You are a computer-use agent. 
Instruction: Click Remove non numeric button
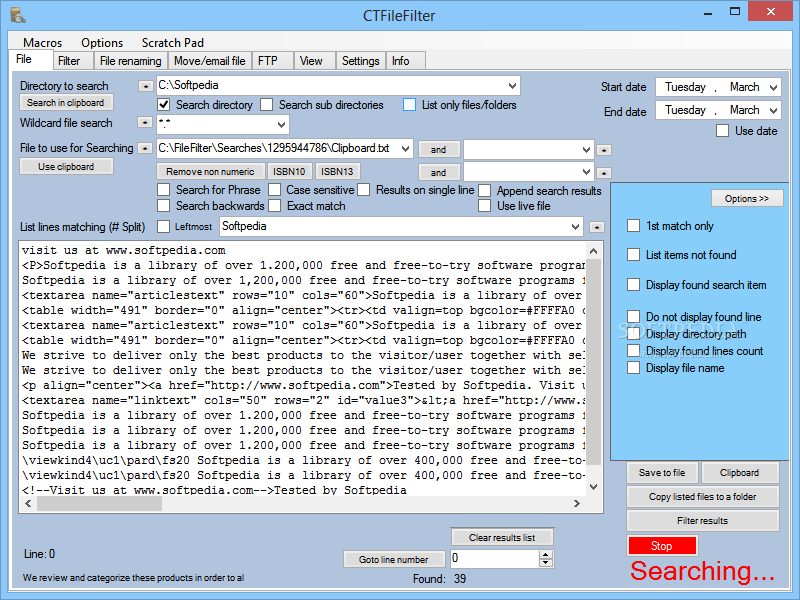pyautogui.click(x=210, y=171)
